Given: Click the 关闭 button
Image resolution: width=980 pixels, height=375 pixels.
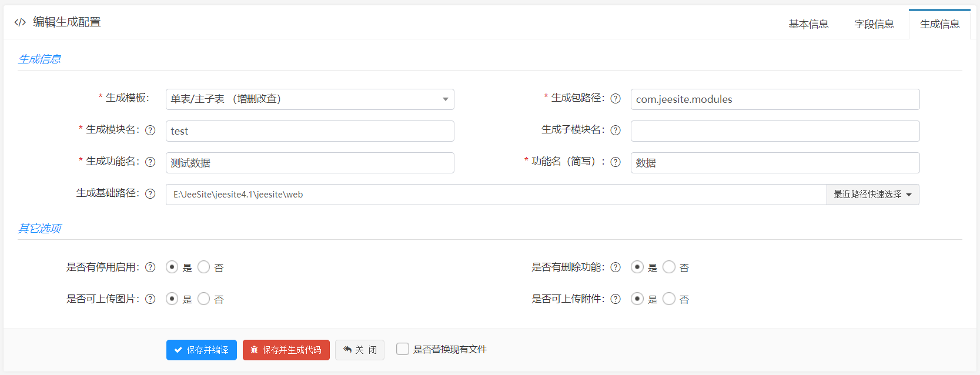Looking at the screenshot, I should coord(360,350).
